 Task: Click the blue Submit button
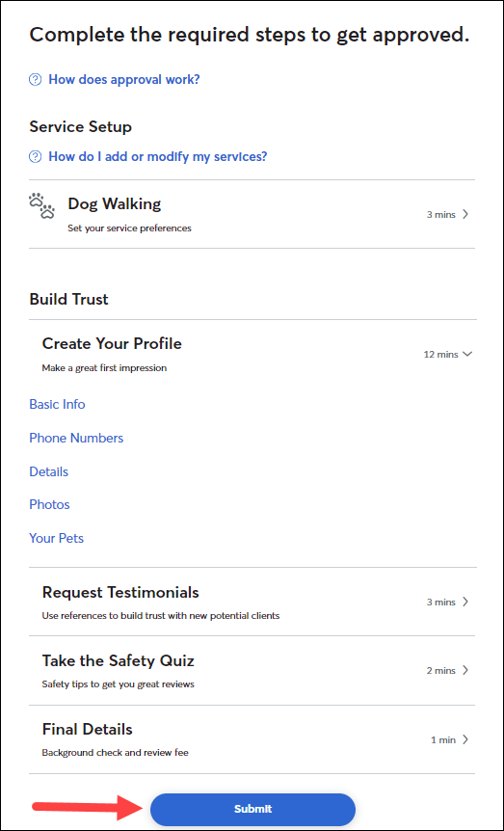252,809
